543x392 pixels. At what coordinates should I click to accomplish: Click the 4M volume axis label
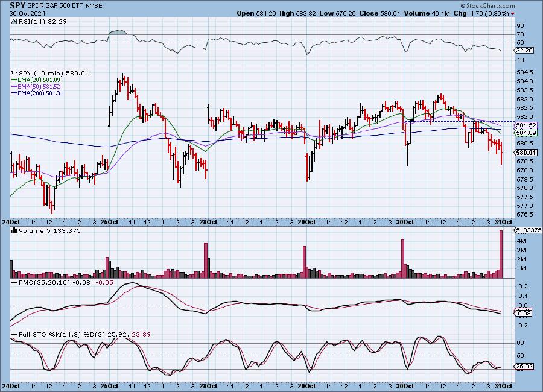pos(521,241)
